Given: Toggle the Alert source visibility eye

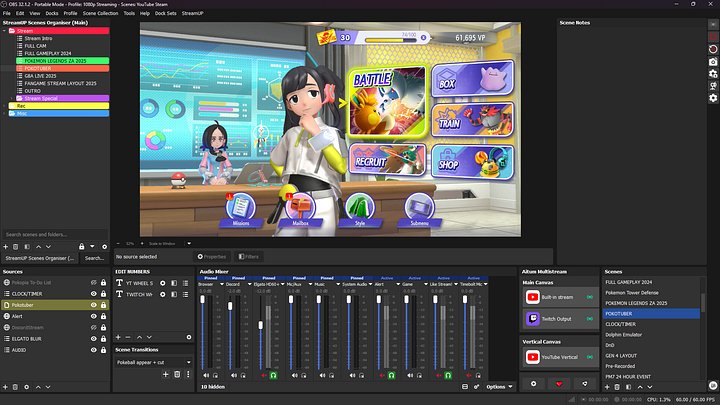Looking at the screenshot, I should coord(94,316).
